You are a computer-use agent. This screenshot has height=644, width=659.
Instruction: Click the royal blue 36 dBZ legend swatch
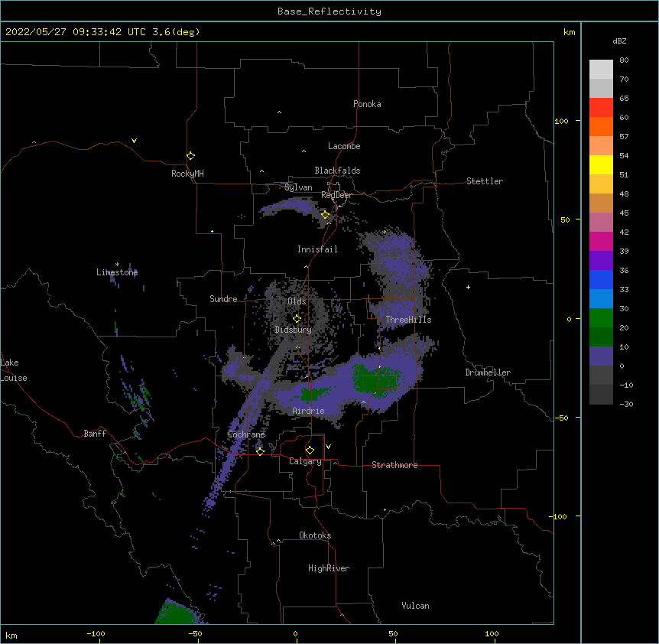[601, 279]
